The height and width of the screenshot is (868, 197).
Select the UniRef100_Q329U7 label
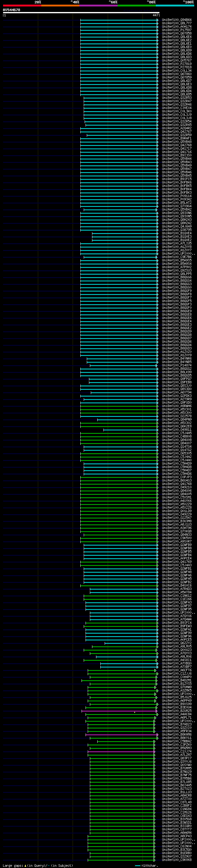tap(176, 857)
